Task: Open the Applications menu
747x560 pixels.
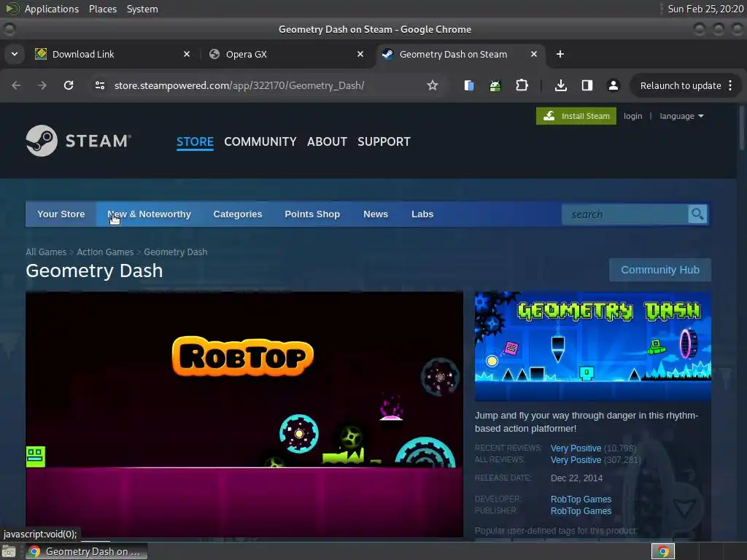Action: [52, 9]
